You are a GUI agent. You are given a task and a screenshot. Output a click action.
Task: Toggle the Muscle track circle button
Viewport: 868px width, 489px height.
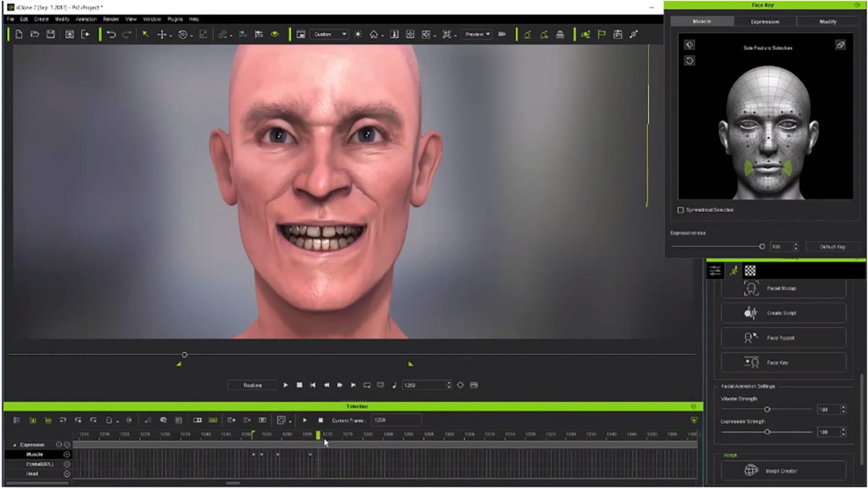click(67, 454)
